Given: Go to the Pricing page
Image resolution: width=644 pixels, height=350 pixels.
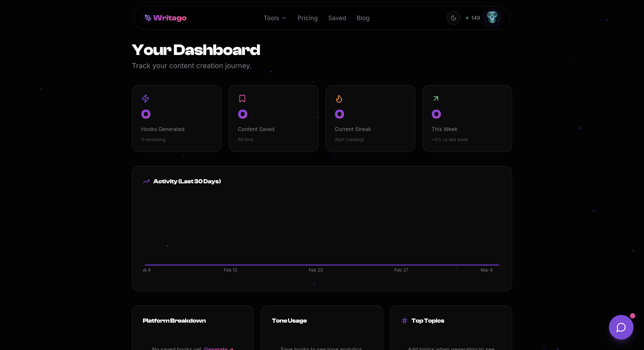Looking at the screenshot, I should (x=307, y=18).
